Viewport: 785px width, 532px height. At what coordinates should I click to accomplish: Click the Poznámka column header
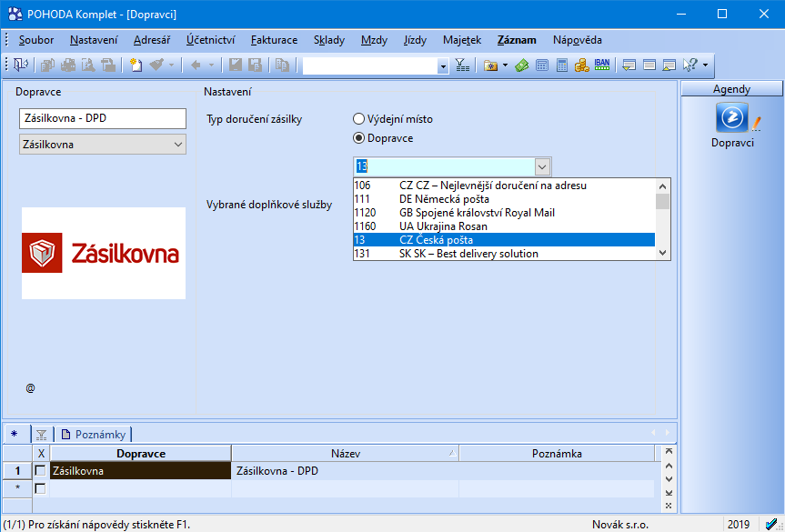[x=557, y=454]
